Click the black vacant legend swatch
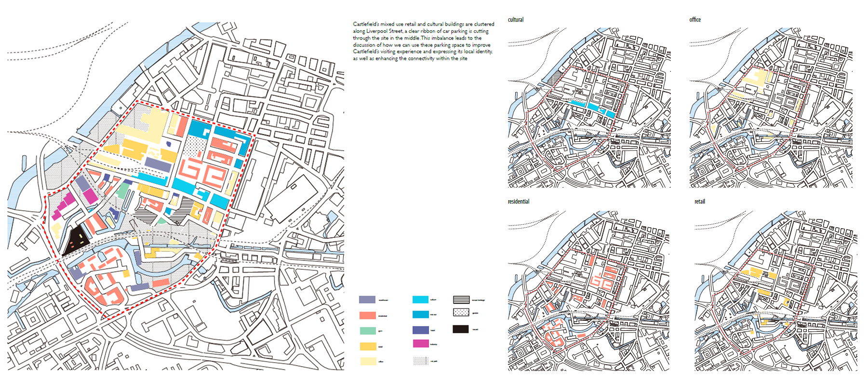 pos(460,329)
